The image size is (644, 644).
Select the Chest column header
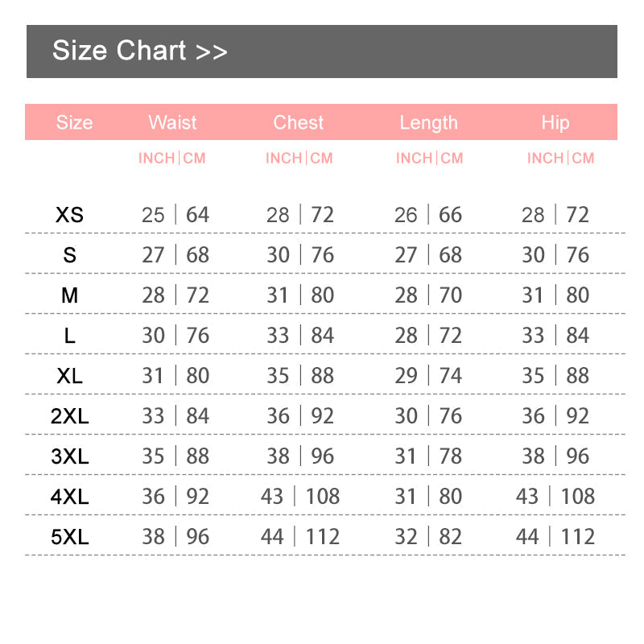[299, 122]
